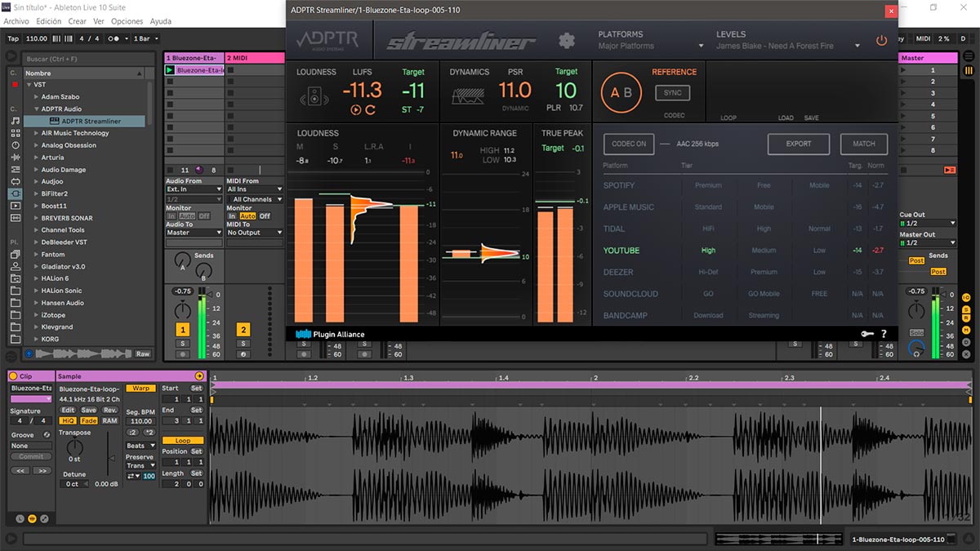The width and height of the screenshot is (980, 551).
Task: Open the Sounds browser category icon
Action: coord(15,121)
